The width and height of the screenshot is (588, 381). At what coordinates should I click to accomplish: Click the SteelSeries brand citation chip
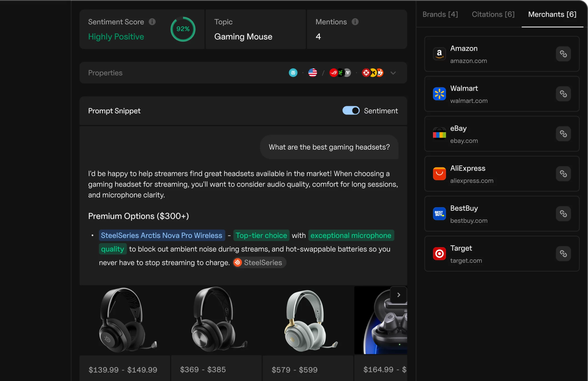point(259,262)
